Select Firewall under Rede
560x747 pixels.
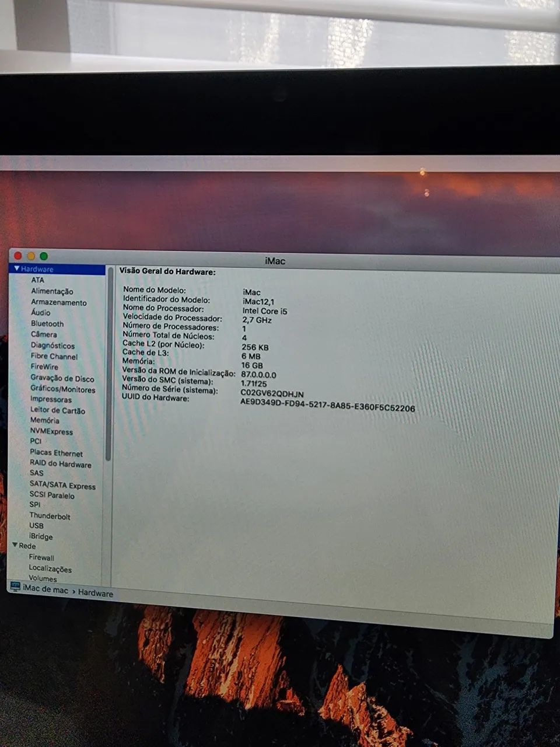click(x=41, y=557)
